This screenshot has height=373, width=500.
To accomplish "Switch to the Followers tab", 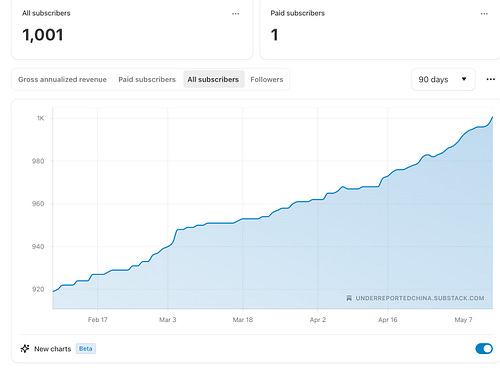I will click(267, 79).
